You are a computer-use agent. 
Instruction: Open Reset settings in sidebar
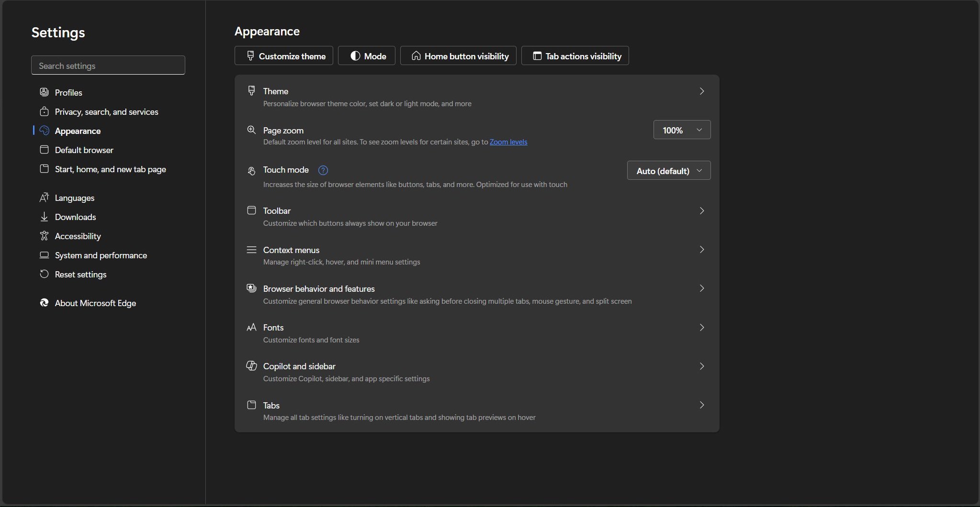[80, 274]
